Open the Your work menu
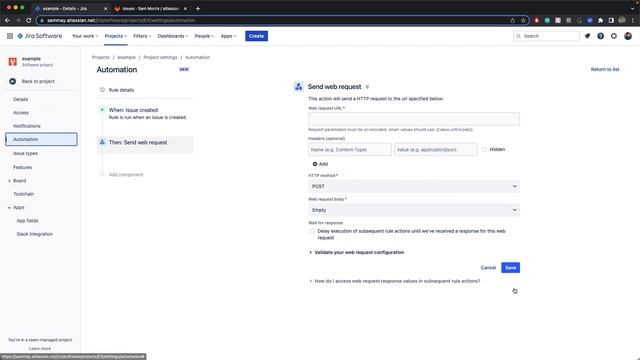The width and height of the screenshot is (640, 360). pyautogui.click(x=85, y=36)
